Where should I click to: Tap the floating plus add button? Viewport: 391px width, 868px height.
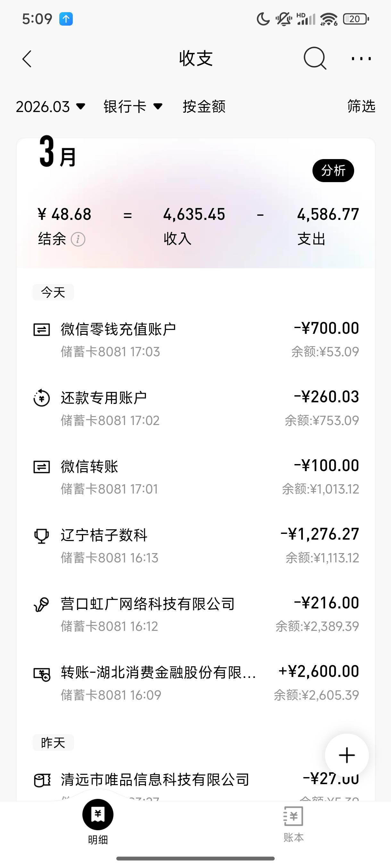click(x=346, y=755)
